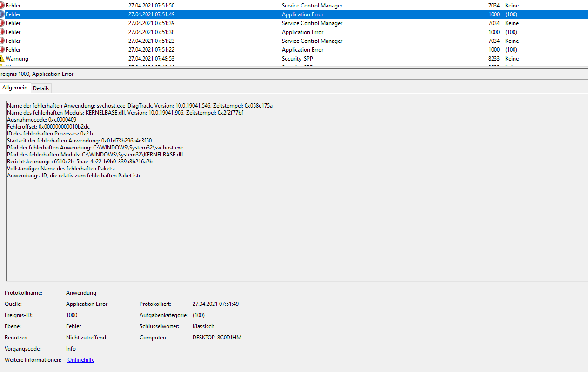Click the error icon of the 07:51:39 event

(2, 23)
